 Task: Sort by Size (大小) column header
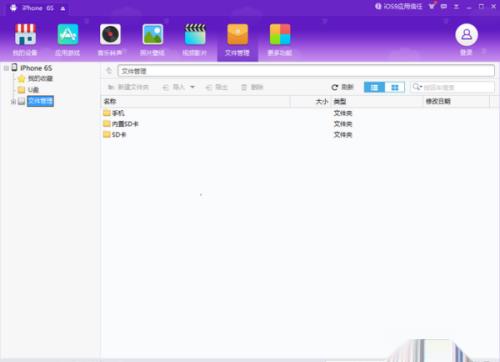tap(311, 101)
